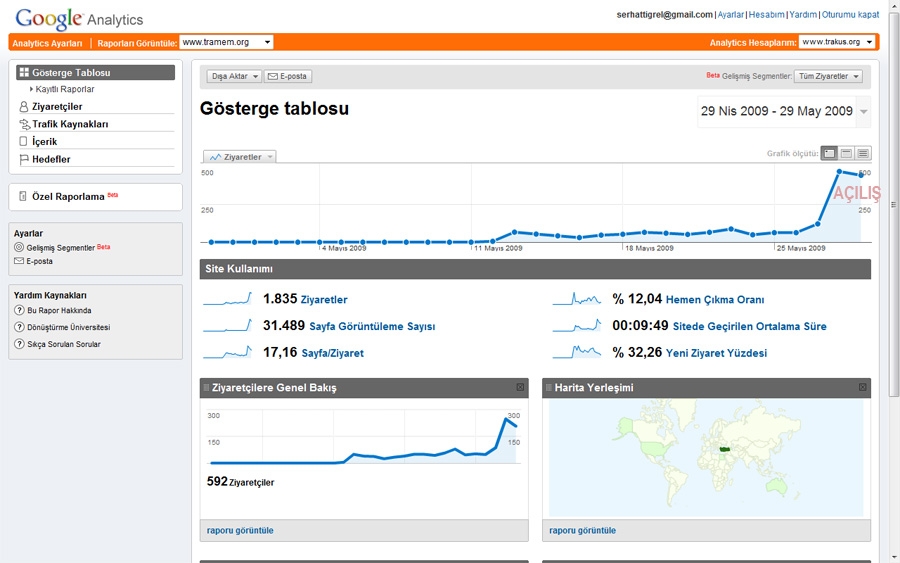Click the peak data point on visits graph
This screenshot has width=900, height=563.
pyautogui.click(x=839, y=172)
